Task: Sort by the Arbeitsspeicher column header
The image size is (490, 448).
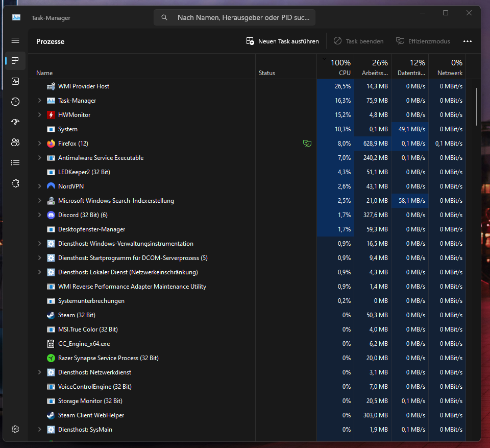Action: click(373, 66)
